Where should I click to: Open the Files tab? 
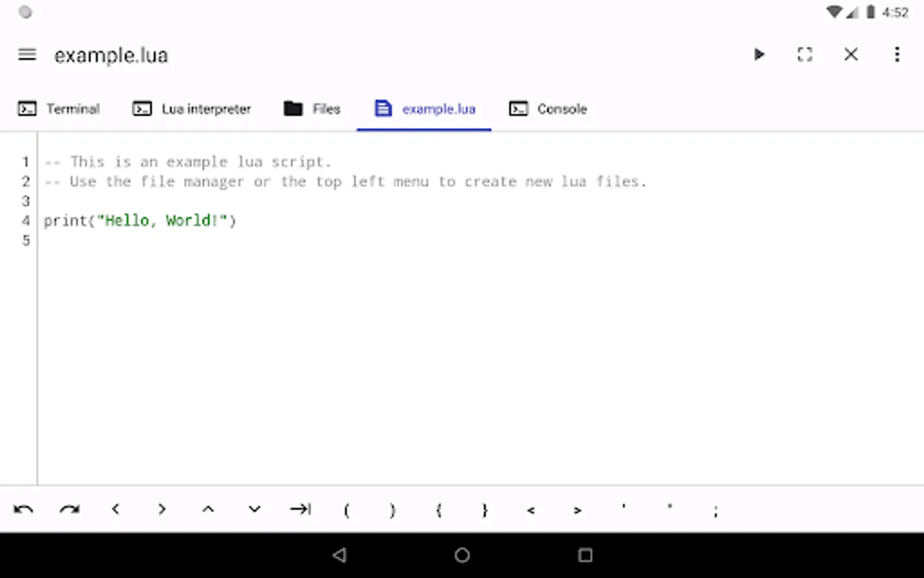click(x=312, y=109)
